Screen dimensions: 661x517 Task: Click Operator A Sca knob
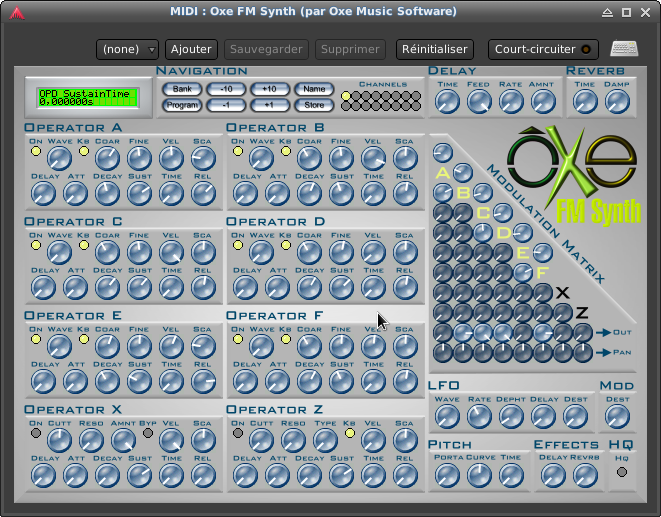203,159
